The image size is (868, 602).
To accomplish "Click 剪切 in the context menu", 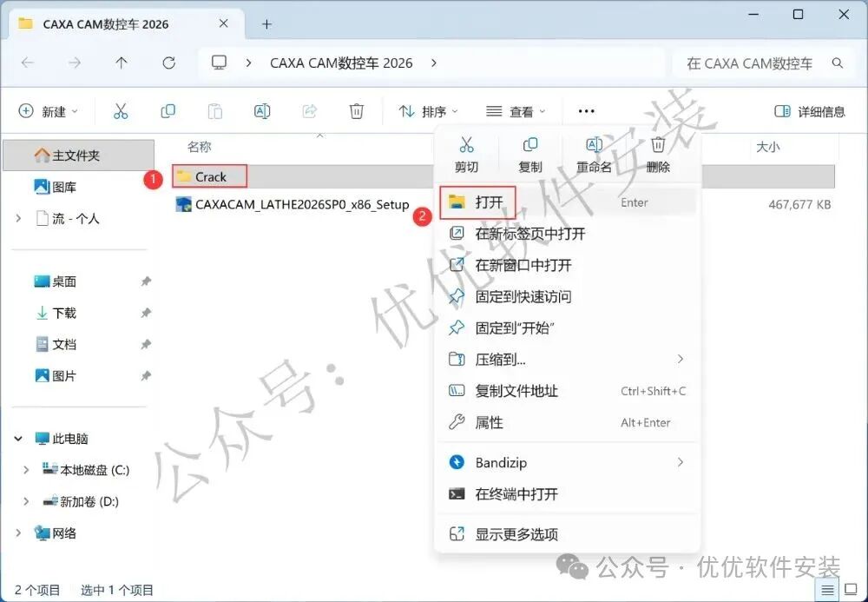I will tap(466, 155).
